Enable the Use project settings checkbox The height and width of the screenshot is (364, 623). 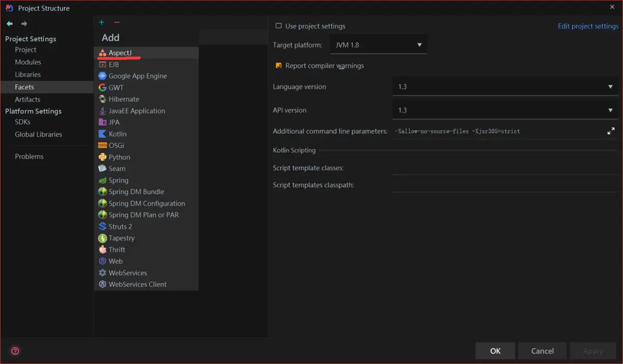pyautogui.click(x=279, y=26)
